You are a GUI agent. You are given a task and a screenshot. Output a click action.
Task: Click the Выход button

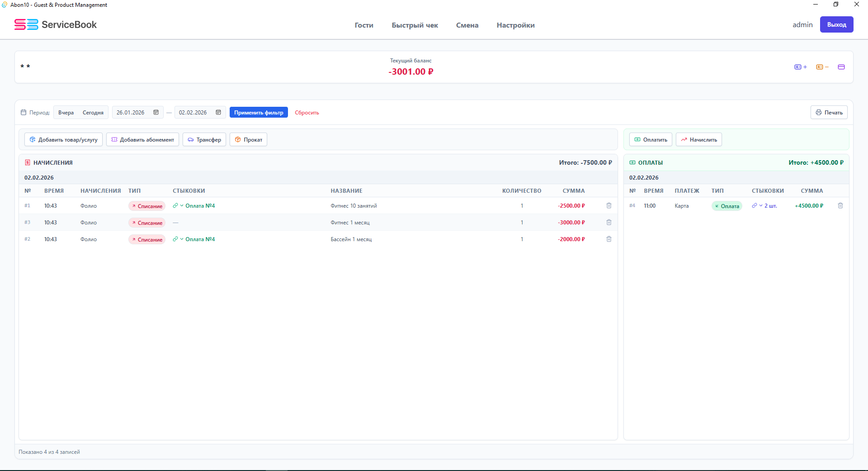(836, 24)
